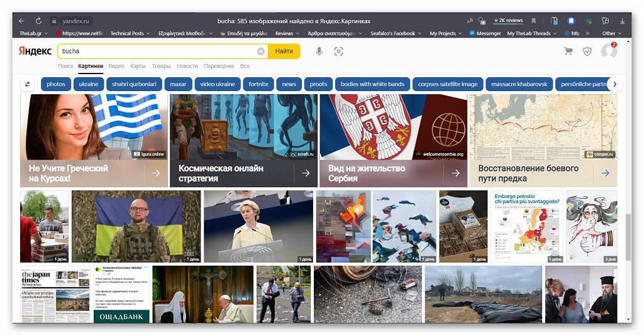Select the maxar suggestion chip
644x336 pixels.
(178, 84)
